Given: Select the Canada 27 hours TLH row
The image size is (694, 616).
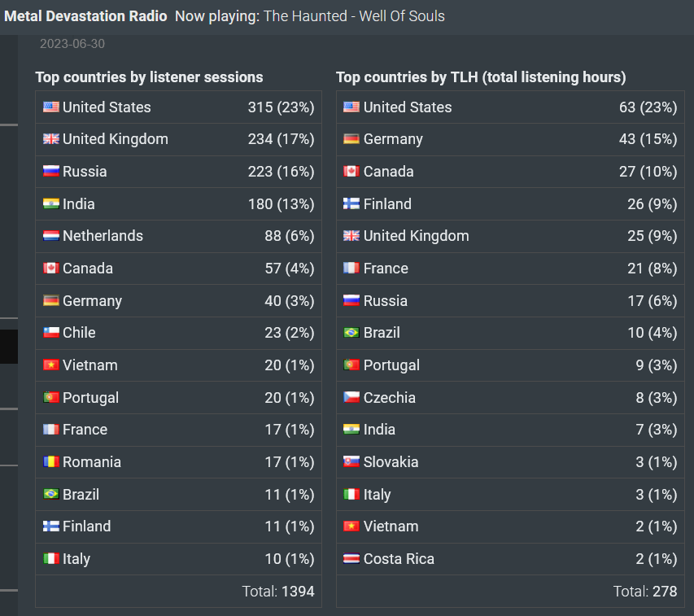Looking at the screenshot, I should coord(510,172).
